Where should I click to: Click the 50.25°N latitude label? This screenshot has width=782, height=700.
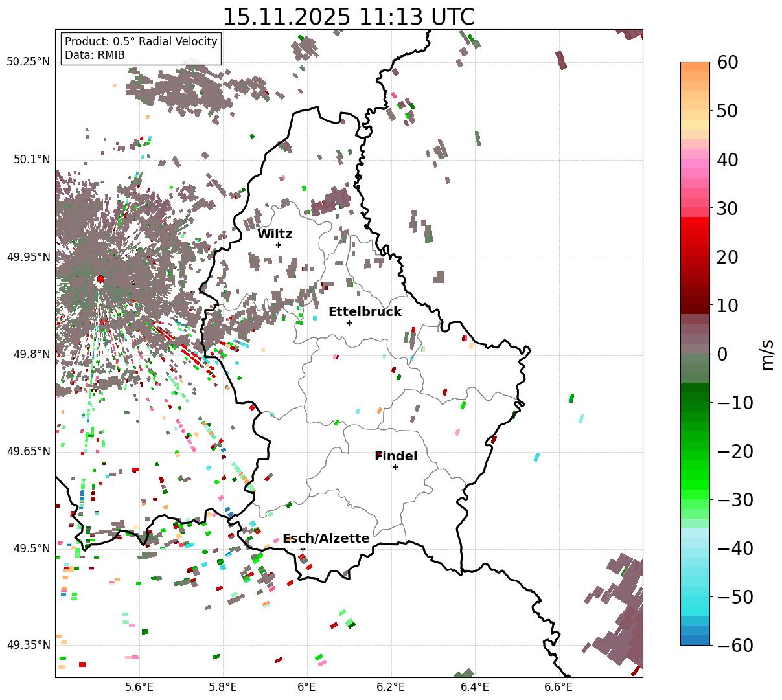[29, 62]
